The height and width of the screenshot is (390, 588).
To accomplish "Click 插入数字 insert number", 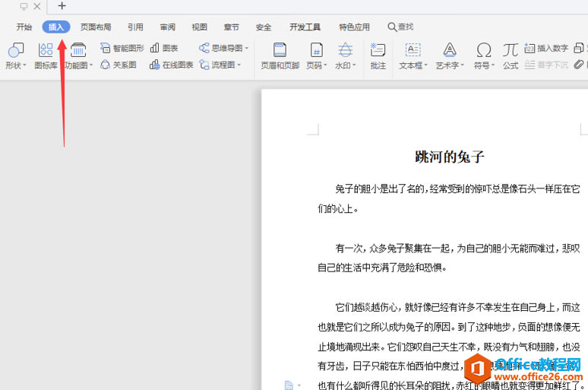I will [x=546, y=48].
